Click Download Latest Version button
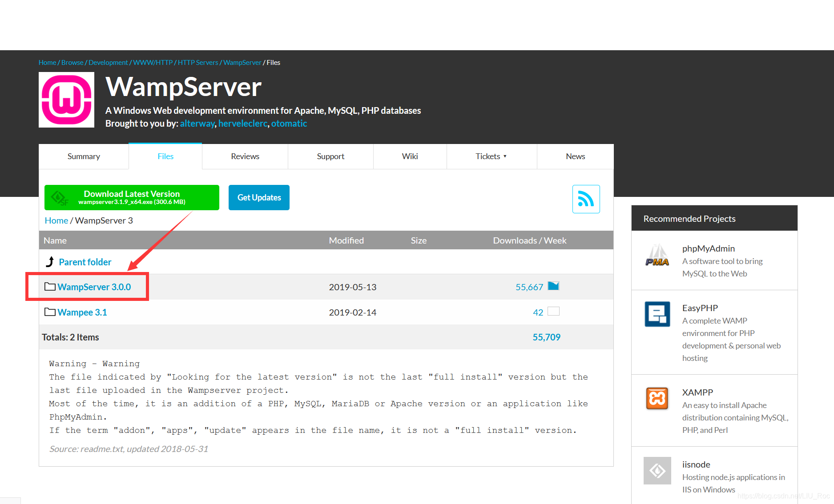 132,197
